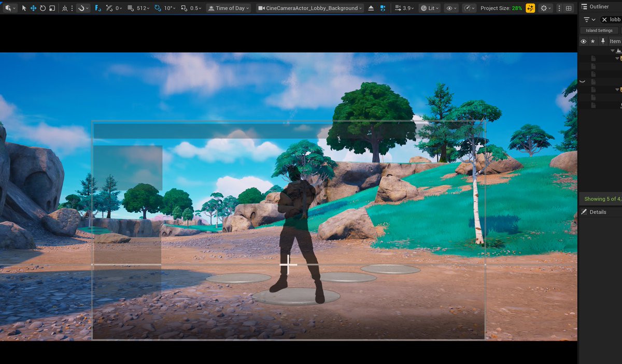Image resolution: width=622 pixels, height=364 pixels.
Task: Click the Project Size 28% indicator
Action: click(501, 8)
